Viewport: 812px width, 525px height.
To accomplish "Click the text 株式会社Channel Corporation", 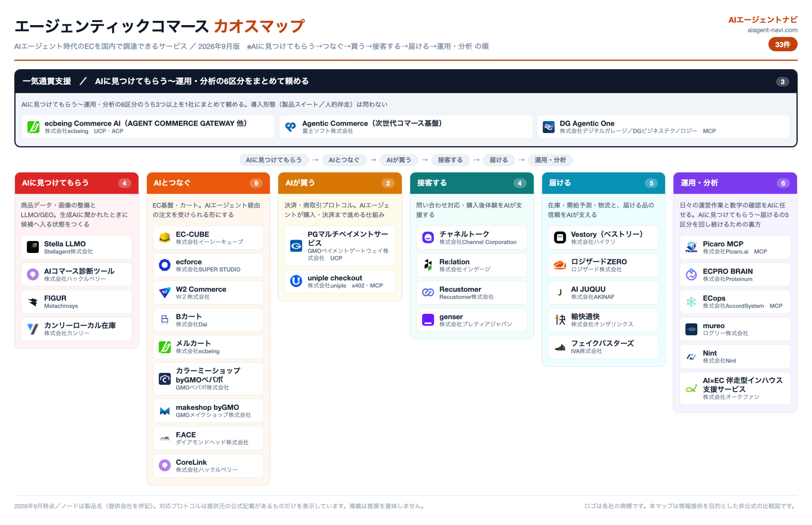I will (478, 242).
